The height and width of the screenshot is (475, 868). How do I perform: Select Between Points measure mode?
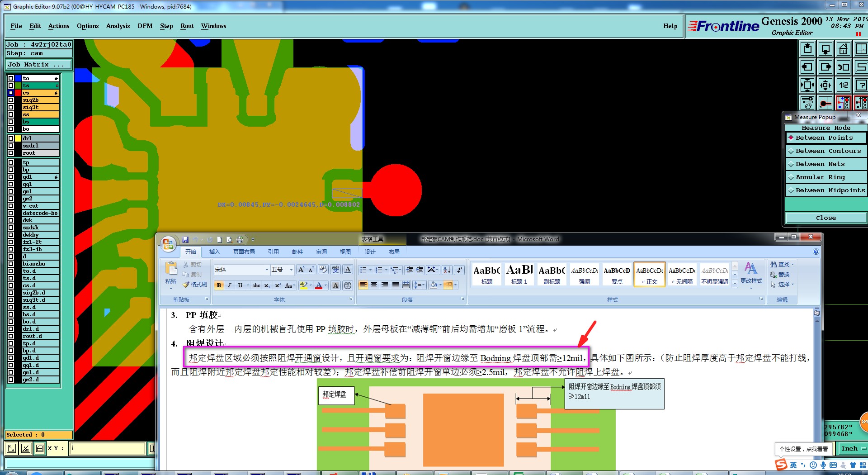click(x=826, y=138)
